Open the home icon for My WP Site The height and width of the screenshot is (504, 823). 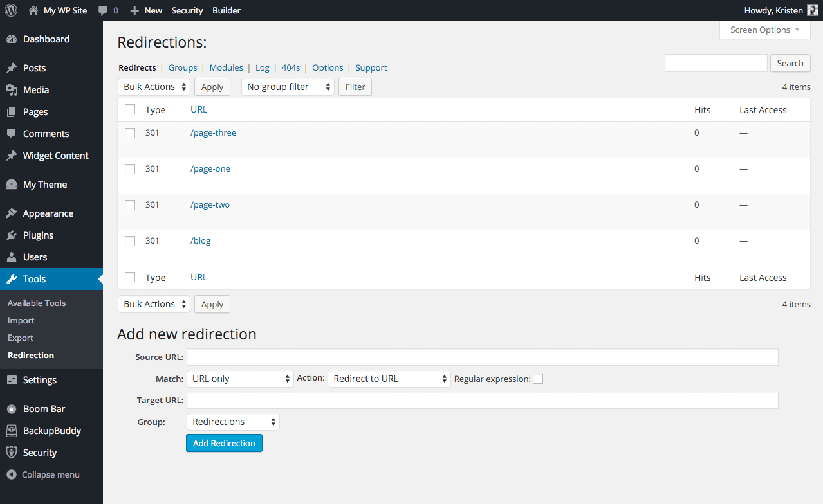pyautogui.click(x=33, y=10)
